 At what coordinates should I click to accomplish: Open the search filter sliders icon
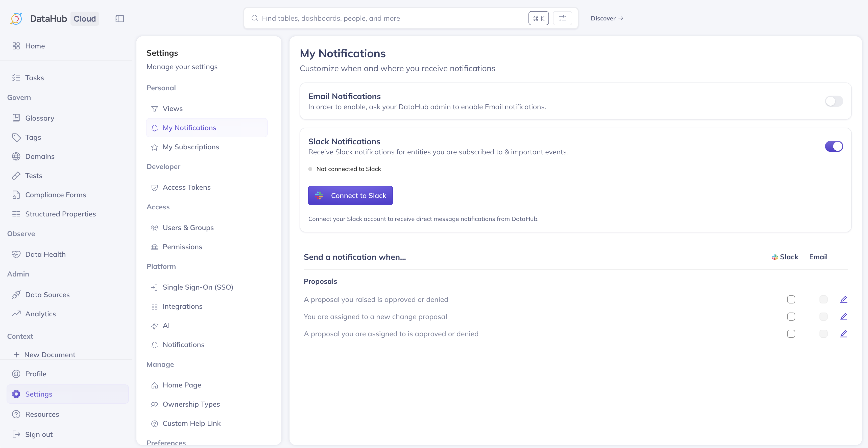(x=562, y=18)
